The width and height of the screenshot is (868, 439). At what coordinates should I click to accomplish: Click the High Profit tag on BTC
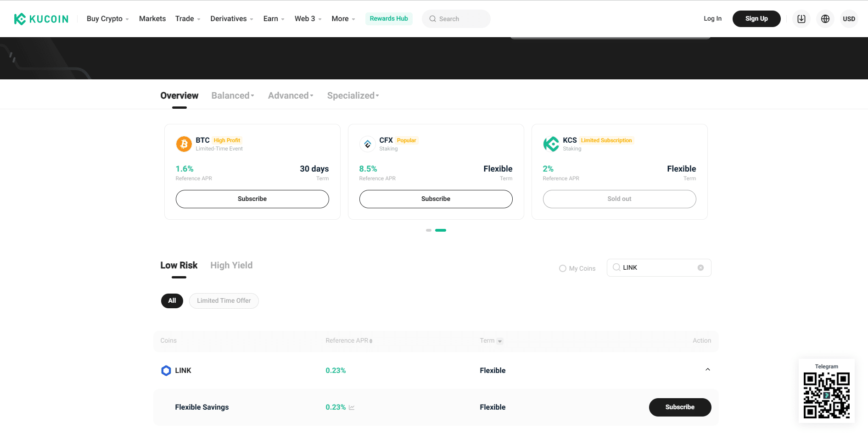[227, 140]
